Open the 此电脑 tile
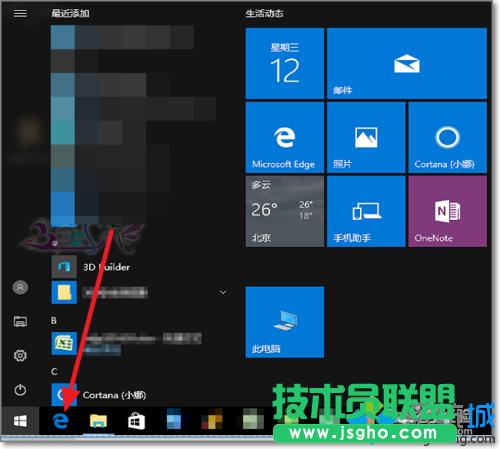 click(285, 322)
